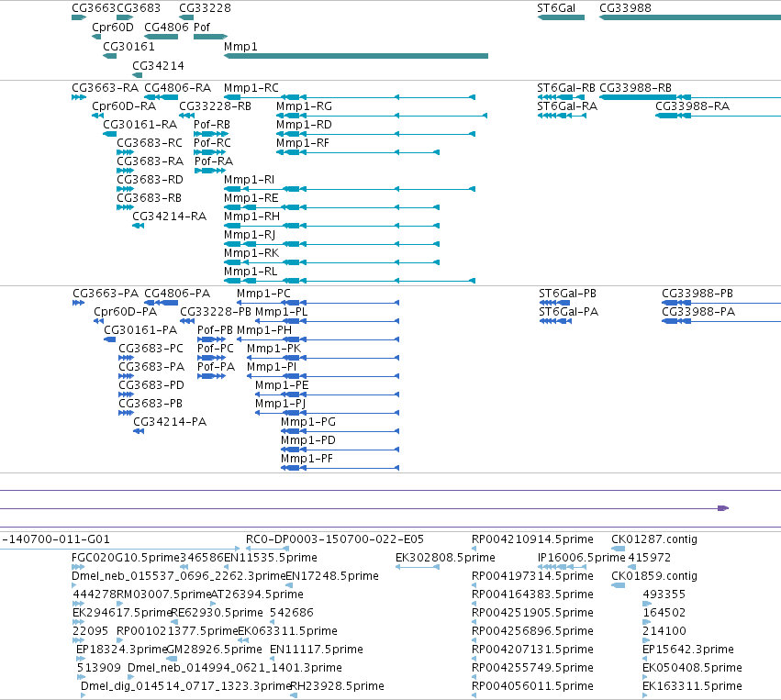Select the Mmp1 gene bar
The width and height of the screenshot is (781, 700).
[x=356, y=56]
